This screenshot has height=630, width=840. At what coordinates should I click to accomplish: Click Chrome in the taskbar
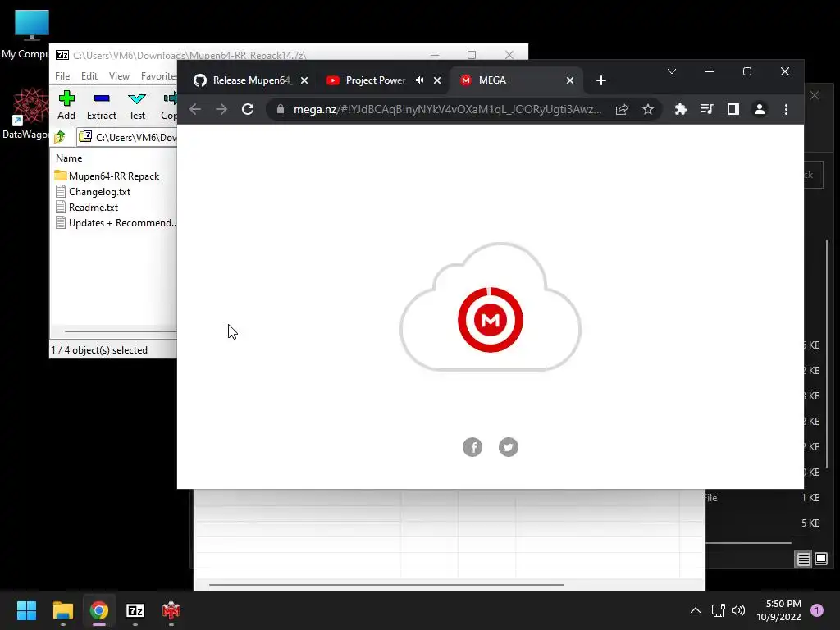pos(99,610)
